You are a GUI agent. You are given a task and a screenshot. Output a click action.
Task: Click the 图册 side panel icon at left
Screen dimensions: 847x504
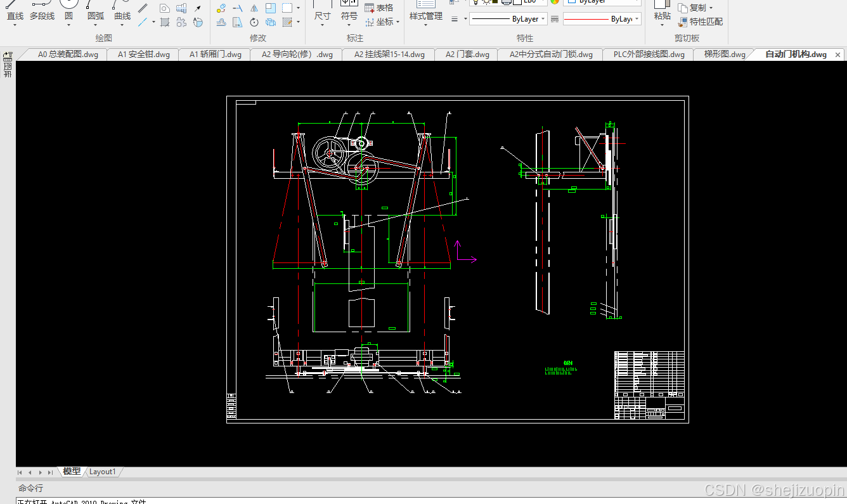(8, 66)
